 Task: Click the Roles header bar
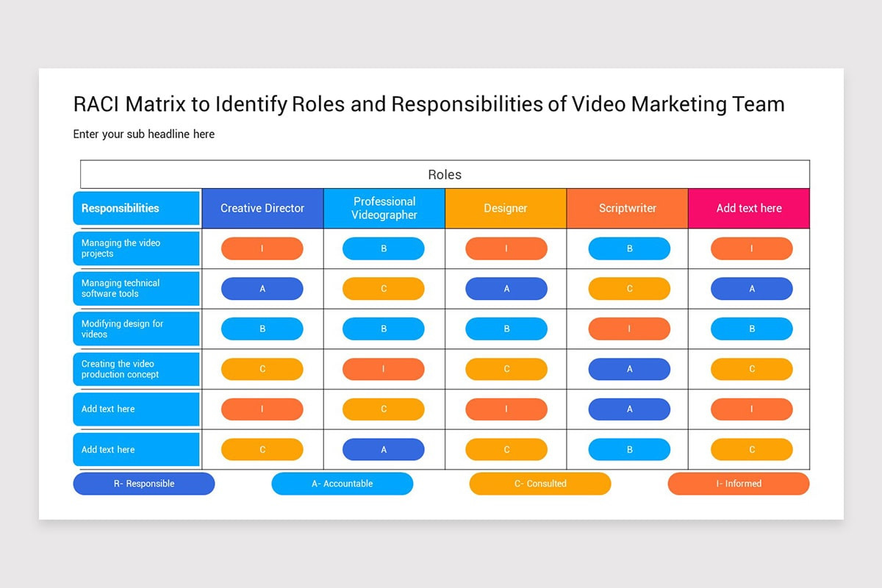(x=444, y=174)
